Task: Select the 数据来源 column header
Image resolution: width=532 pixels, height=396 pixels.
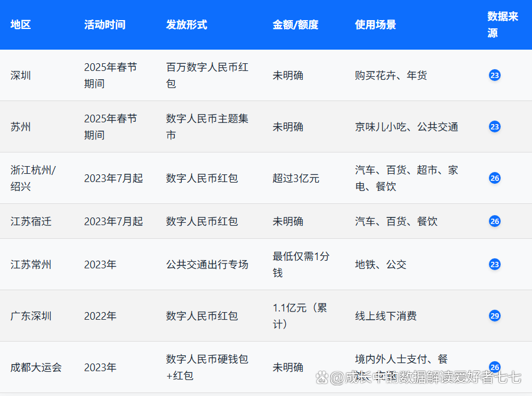Action: coord(501,25)
